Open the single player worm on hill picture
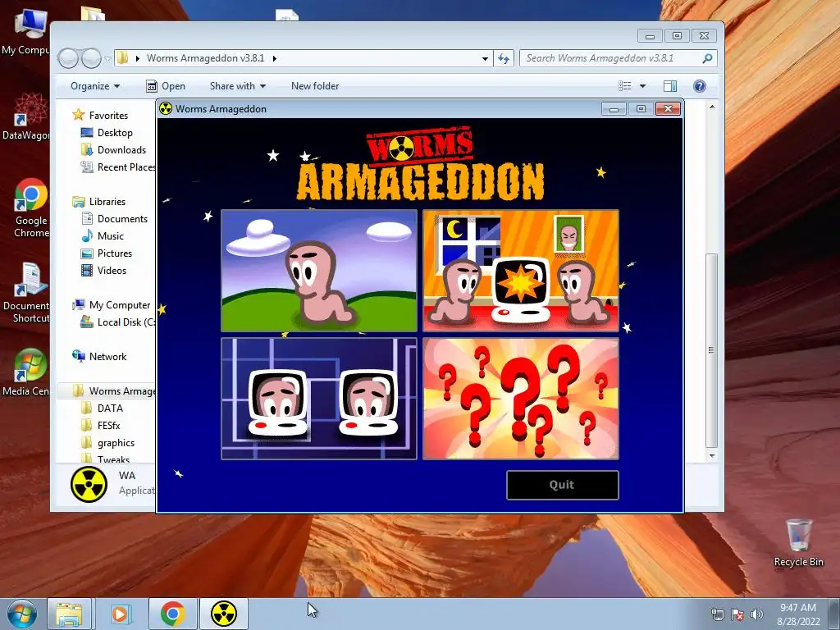The image size is (840, 630). (319, 271)
